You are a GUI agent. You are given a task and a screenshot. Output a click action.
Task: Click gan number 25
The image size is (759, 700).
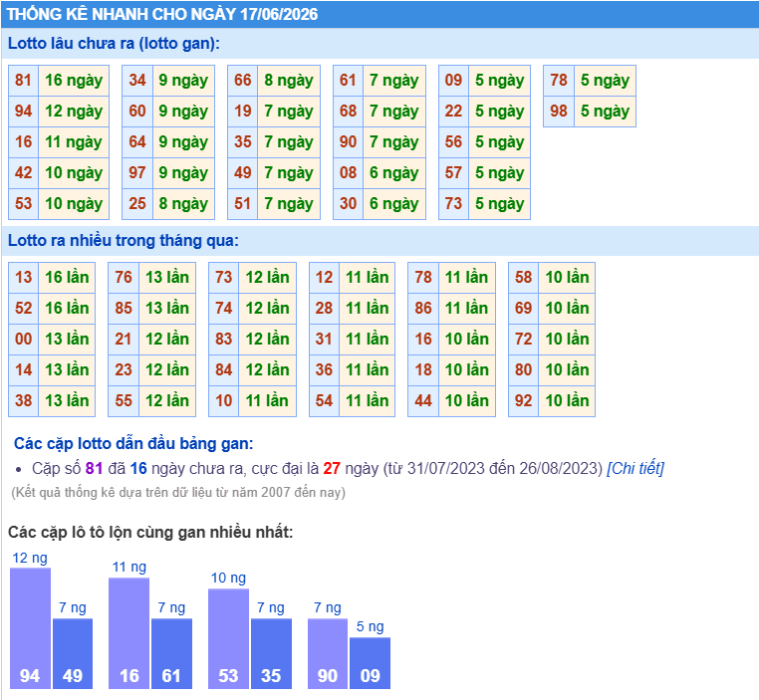pyautogui.click(x=137, y=204)
